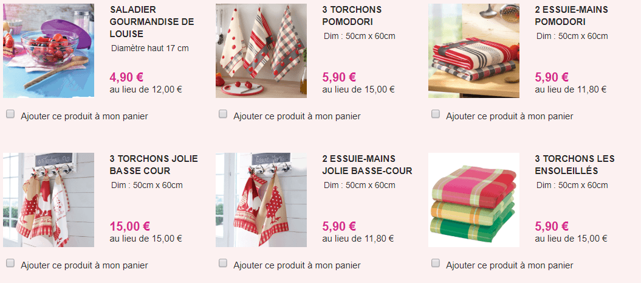
Task: Tick checkbox under 2 Essuie-mains Jolie Basse-Cour
Action: 222,264
